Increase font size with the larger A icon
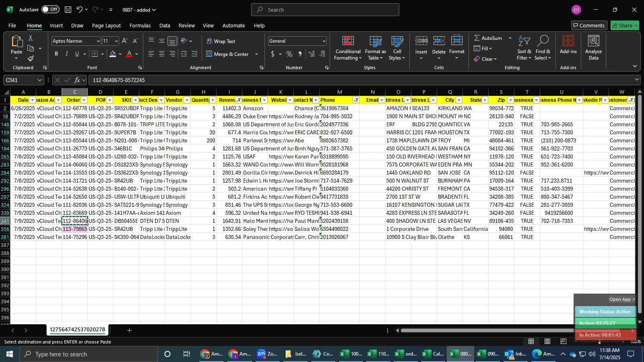The height and width of the screenshot is (362, 644). (x=125, y=41)
